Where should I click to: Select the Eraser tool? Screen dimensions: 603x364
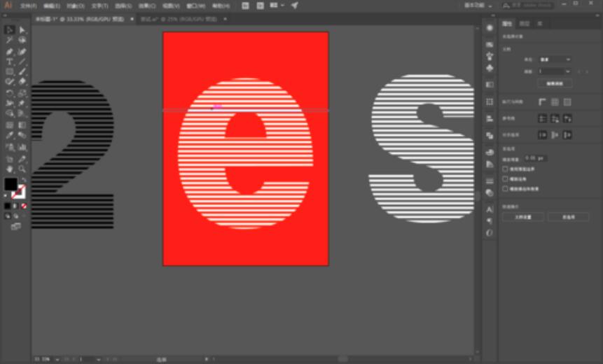pyautogui.click(x=22, y=81)
